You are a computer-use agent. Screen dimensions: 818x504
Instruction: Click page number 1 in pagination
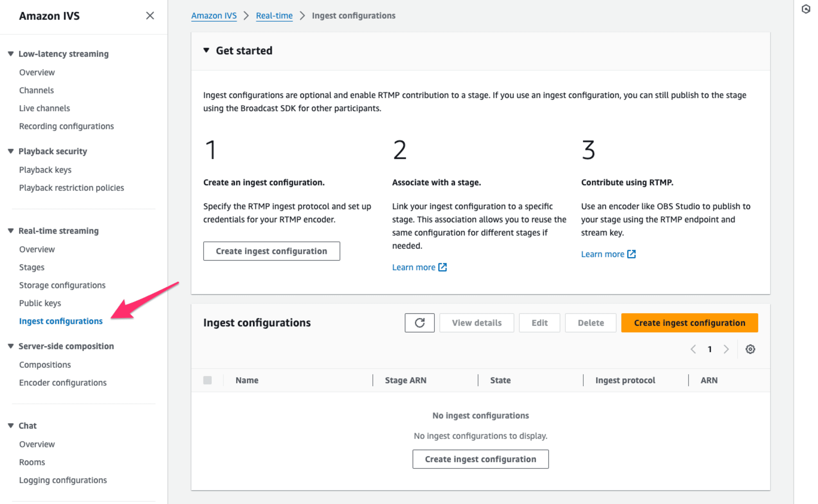point(710,349)
